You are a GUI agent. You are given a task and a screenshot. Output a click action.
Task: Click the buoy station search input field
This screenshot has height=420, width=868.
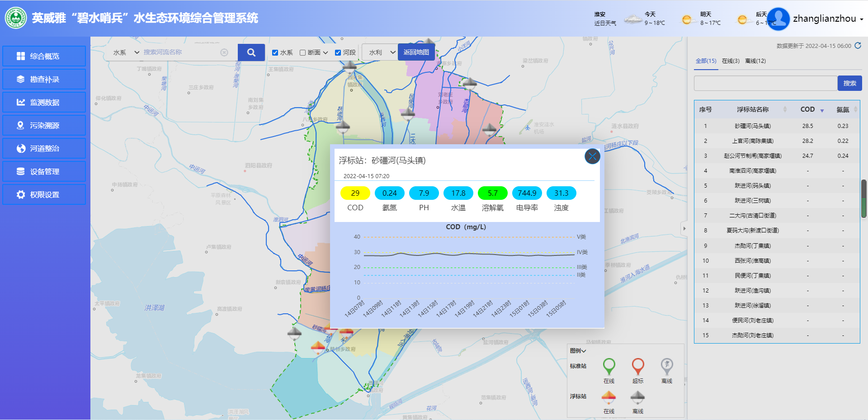click(x=765, y=83)
